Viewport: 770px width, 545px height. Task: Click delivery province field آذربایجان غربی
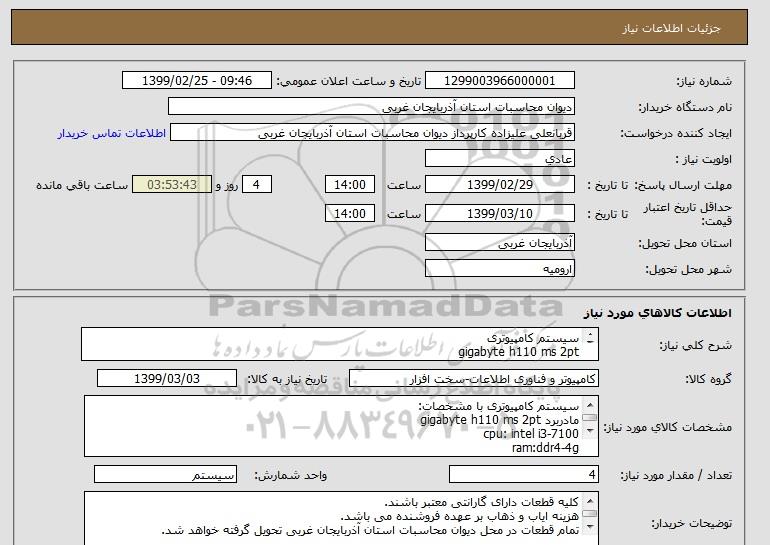tap(499, 243)
